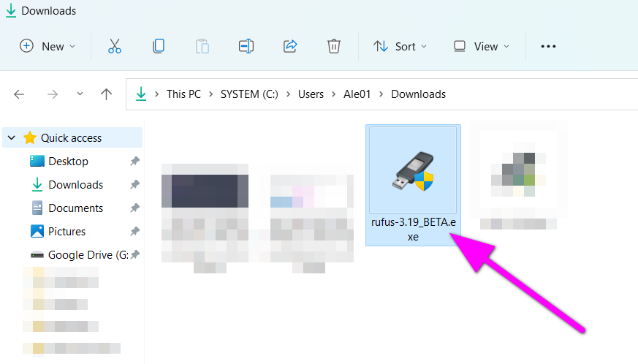Click This PC in the address path
The height and width of the screenshot is (364, 638).
[x=183, y=94]
